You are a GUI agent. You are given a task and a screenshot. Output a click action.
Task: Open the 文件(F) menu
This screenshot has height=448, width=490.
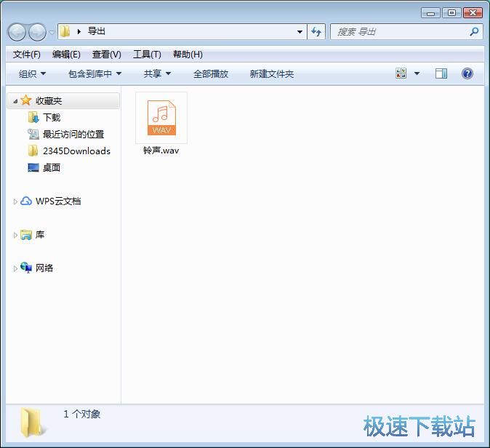click(27, 55)
